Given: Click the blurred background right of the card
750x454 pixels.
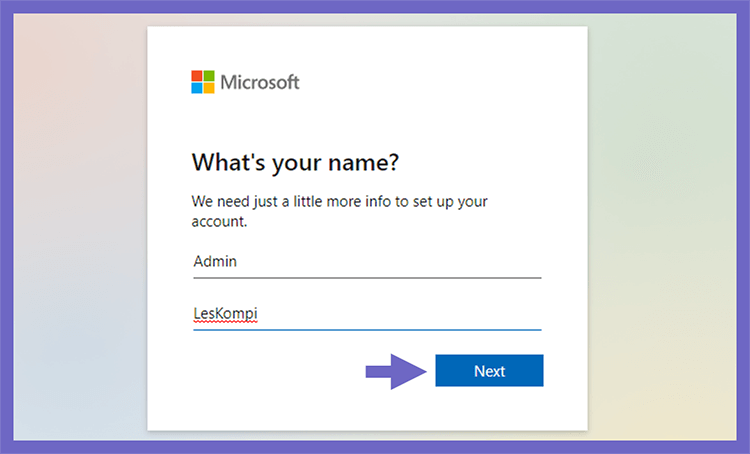Looking at the screenshot, I should [x=662, y=227].
